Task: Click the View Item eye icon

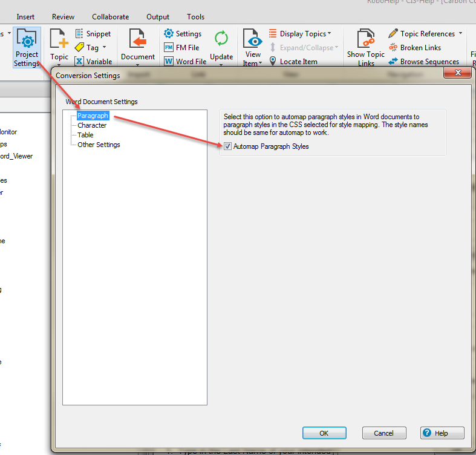Action: pos(253,39)
